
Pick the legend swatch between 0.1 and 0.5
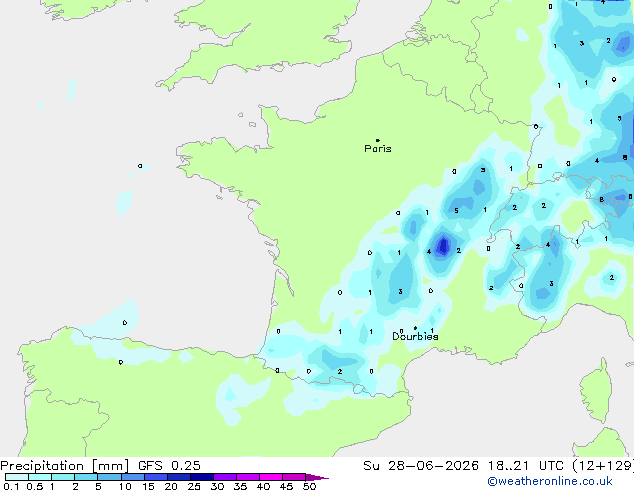[17, 477]
